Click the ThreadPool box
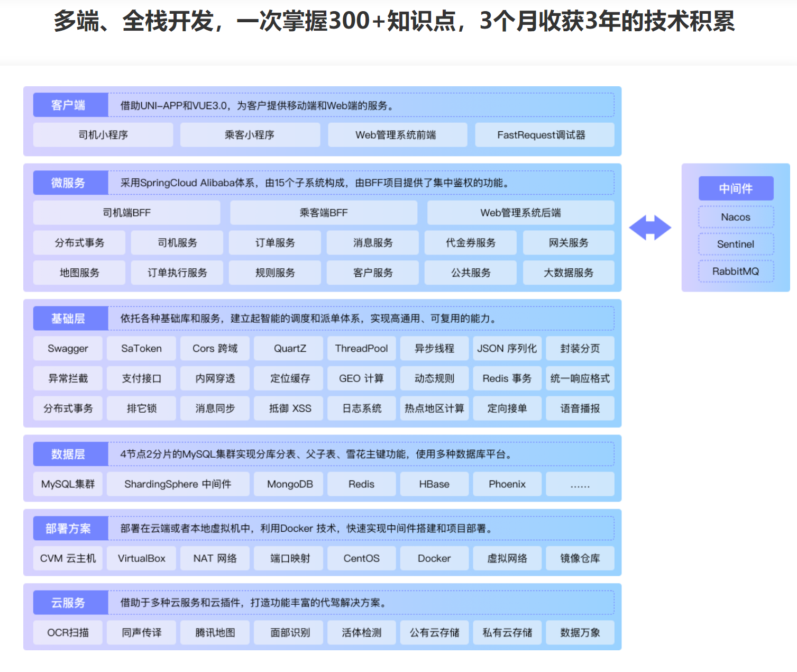Image resolution: width=797 pixels, height=672 pixels. click(x=362, y=348)
